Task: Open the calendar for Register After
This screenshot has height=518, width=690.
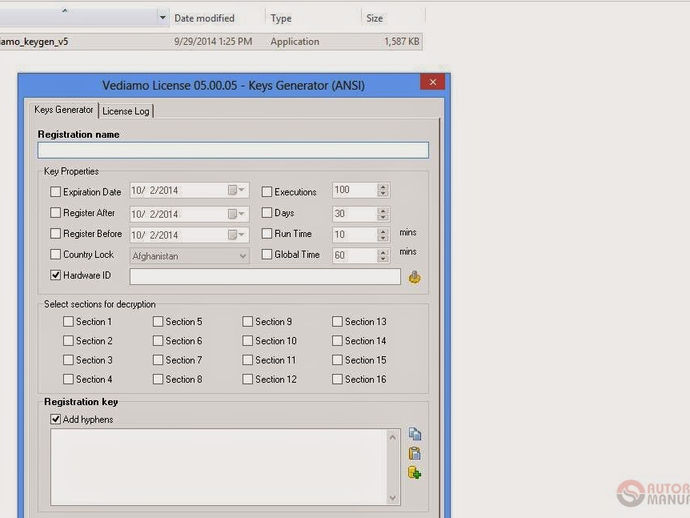Action: pyautogui.click(x=236, y=214)
